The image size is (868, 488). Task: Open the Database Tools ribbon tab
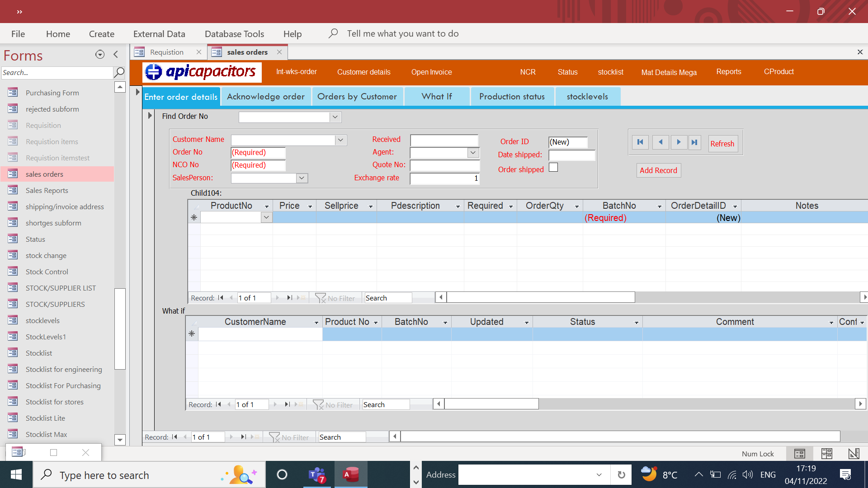tap(234, 34)
